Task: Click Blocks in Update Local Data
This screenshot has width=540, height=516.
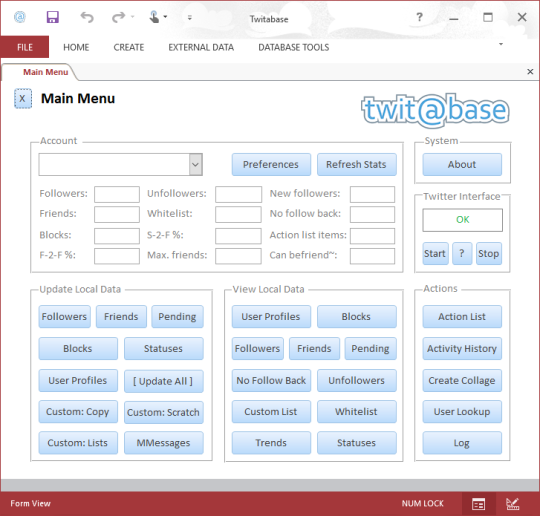Action: pos(78,349)
